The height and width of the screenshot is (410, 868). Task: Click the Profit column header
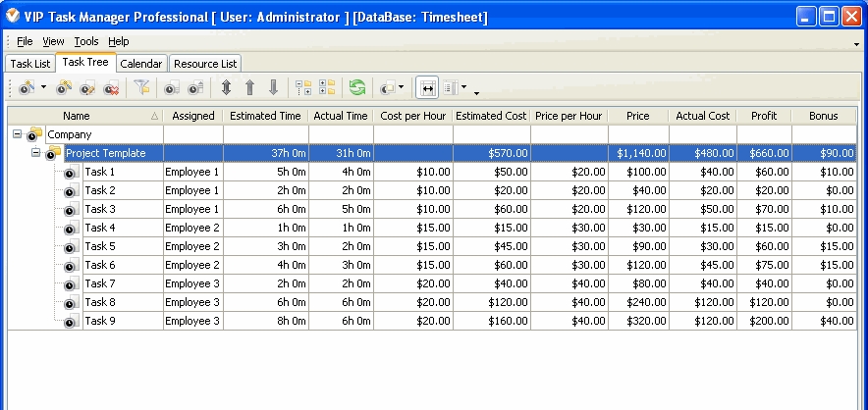click(764, 116)
